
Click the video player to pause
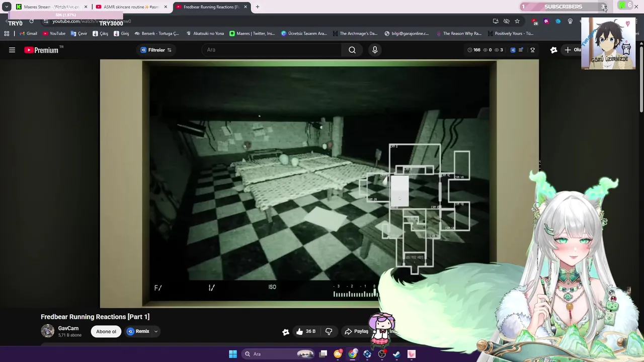point(319,184)
